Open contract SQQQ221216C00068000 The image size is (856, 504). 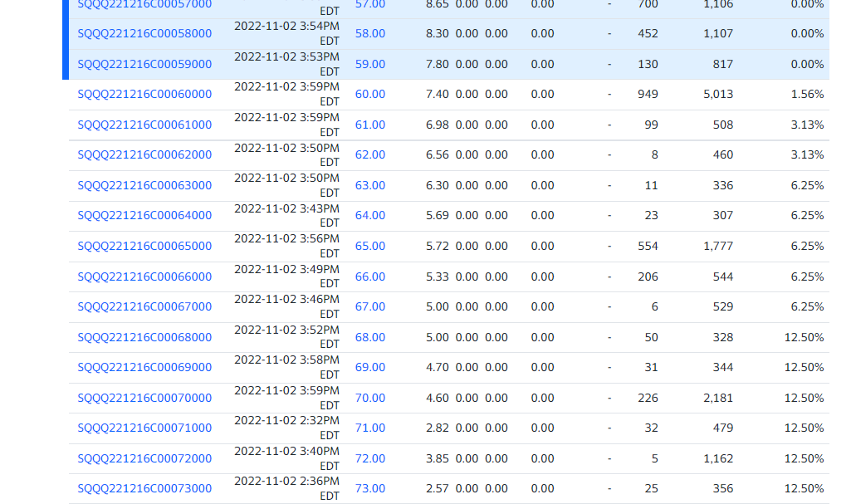pyautogui.click(x=144, y=337)
